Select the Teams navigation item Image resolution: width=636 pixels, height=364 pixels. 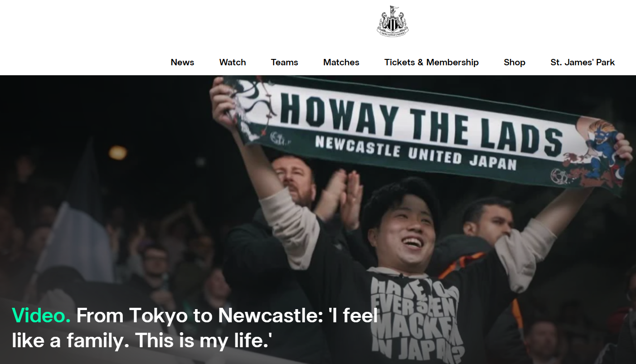click(285, 63)
